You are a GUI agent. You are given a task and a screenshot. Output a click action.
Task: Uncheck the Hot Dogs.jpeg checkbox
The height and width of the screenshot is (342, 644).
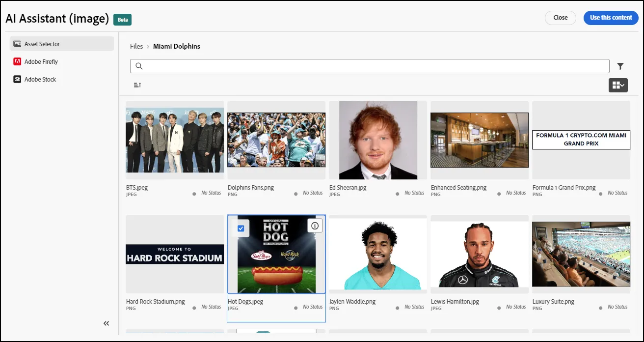coord(241,228)
